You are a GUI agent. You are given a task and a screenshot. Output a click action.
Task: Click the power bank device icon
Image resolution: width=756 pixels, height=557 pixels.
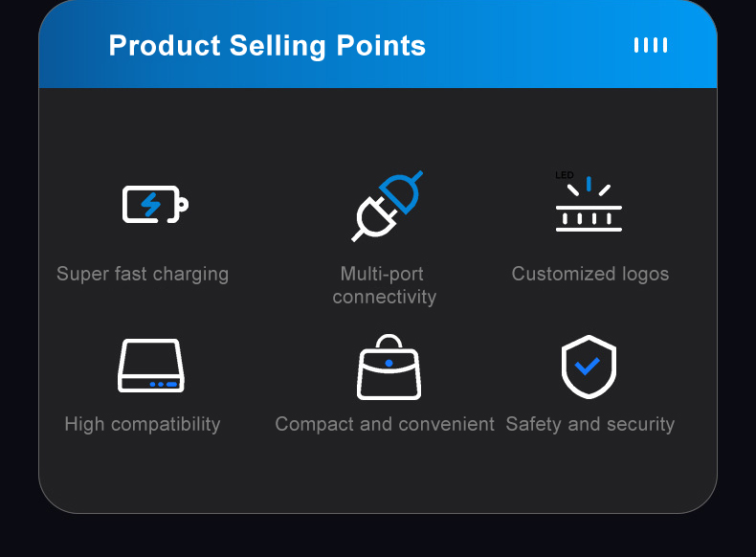click(x=151, y=366)
